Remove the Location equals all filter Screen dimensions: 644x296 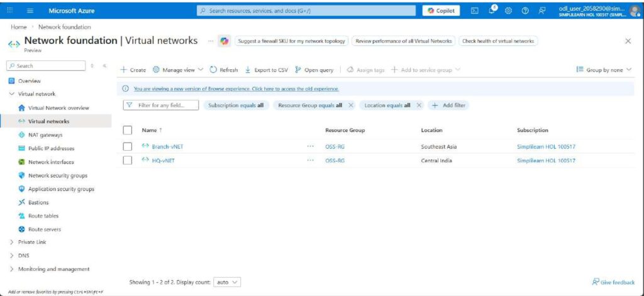tap(419, 106)
